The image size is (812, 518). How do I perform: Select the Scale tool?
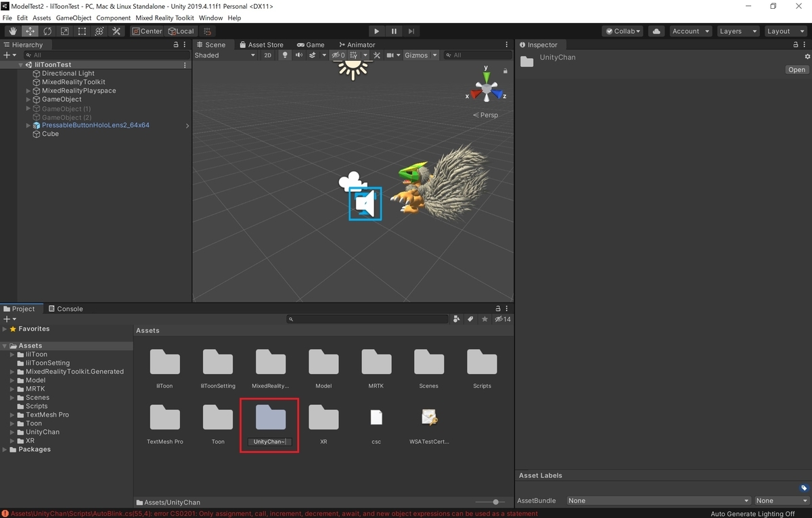pyautogui.click(x=64, y=31)
